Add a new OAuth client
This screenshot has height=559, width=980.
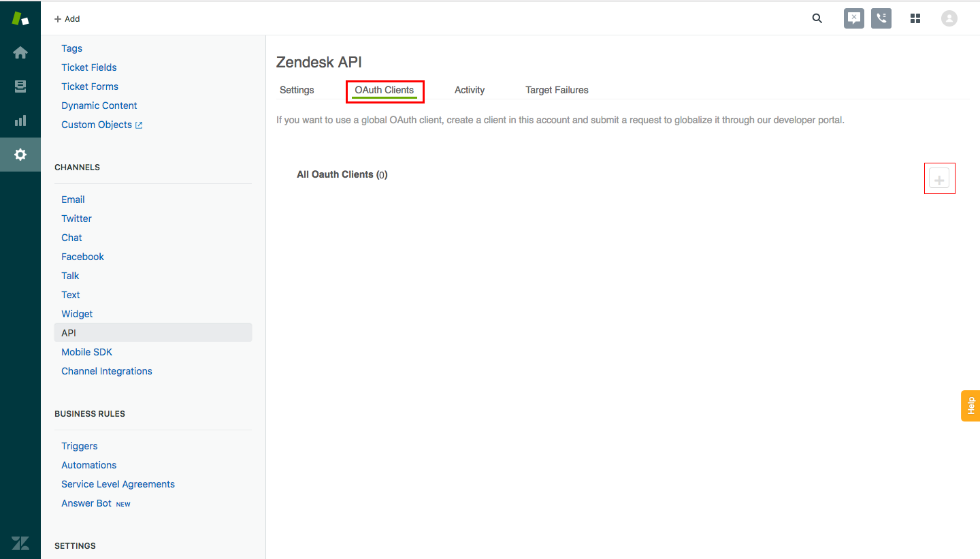point(939,180)
